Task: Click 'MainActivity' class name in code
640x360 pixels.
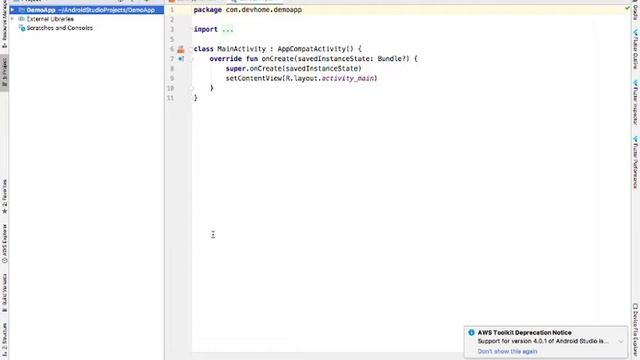Action: (242, 49)
